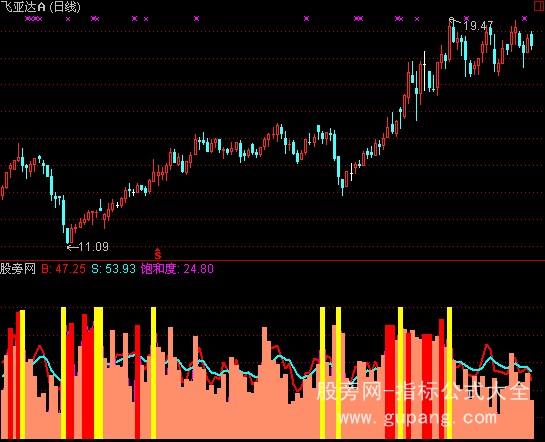
Task: Click the red square icon at top-right corner
Action: pos(539,5)
